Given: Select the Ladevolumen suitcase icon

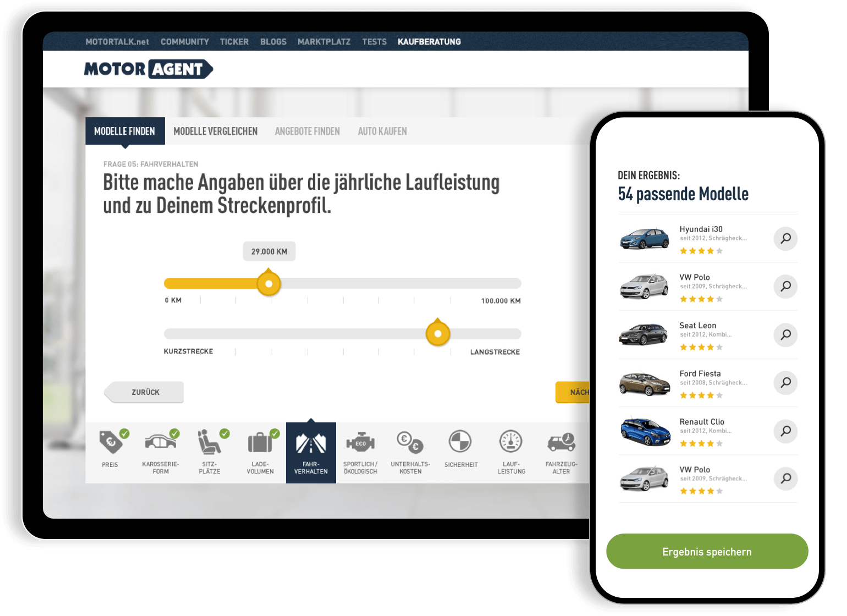Looking at the screenshot, I should click(x=260, y=443).
